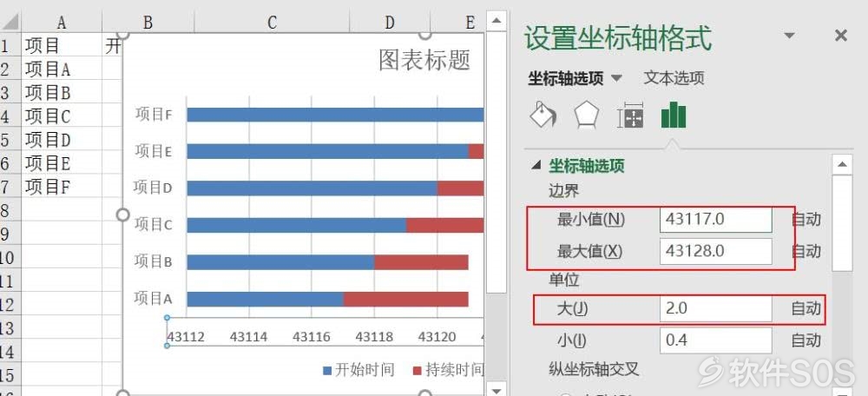Screen dimensions: 868x396
Task: Select the chart title 图表标题
Action: click(424, 60)
